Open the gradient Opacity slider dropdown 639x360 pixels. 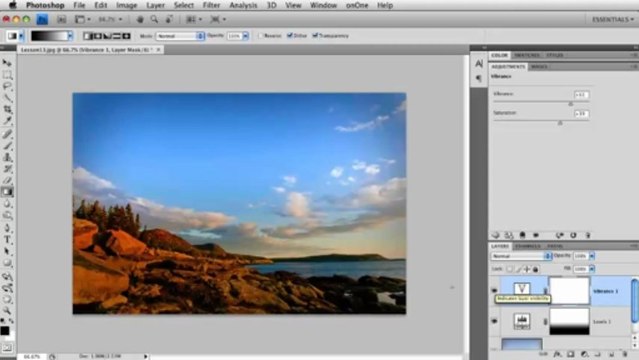pos(246,36)
